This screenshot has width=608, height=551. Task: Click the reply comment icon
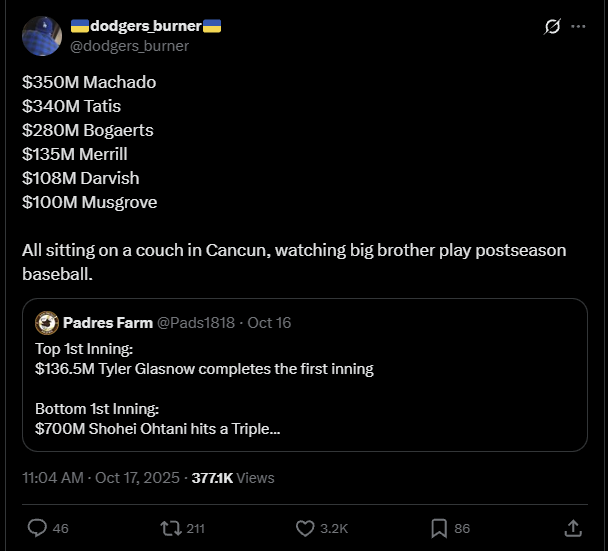click(37, 527)
